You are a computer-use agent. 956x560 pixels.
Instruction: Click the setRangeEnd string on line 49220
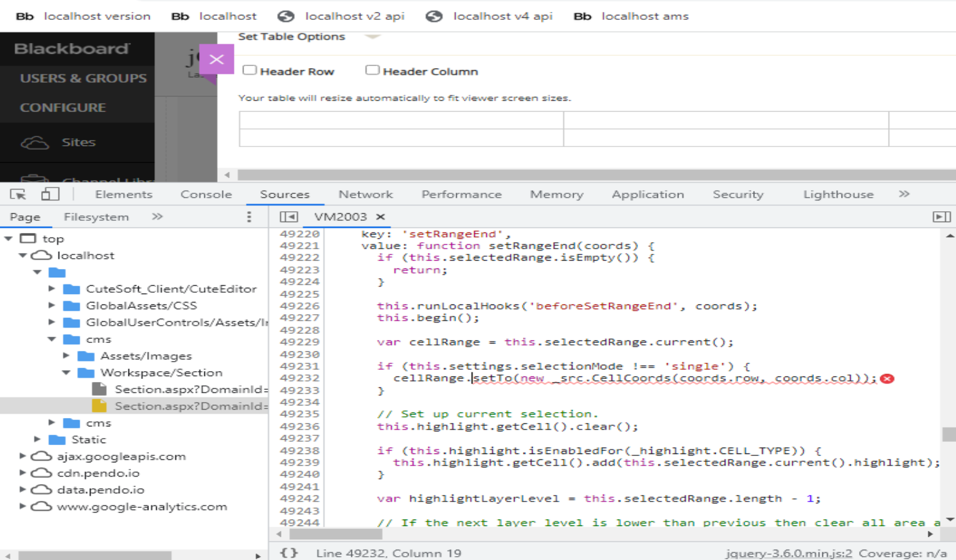[x=456, y=234]
